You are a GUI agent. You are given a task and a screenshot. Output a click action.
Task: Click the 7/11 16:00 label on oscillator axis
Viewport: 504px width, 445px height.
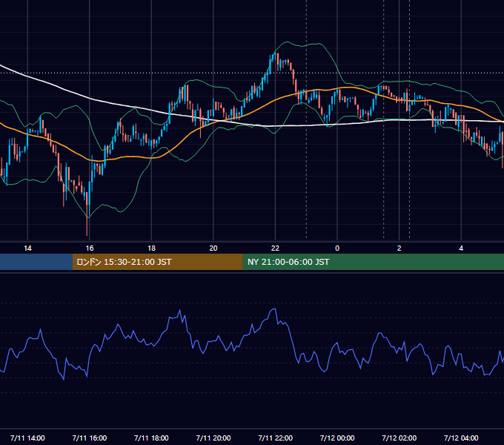pyautogui.click(x=90, y=438)
